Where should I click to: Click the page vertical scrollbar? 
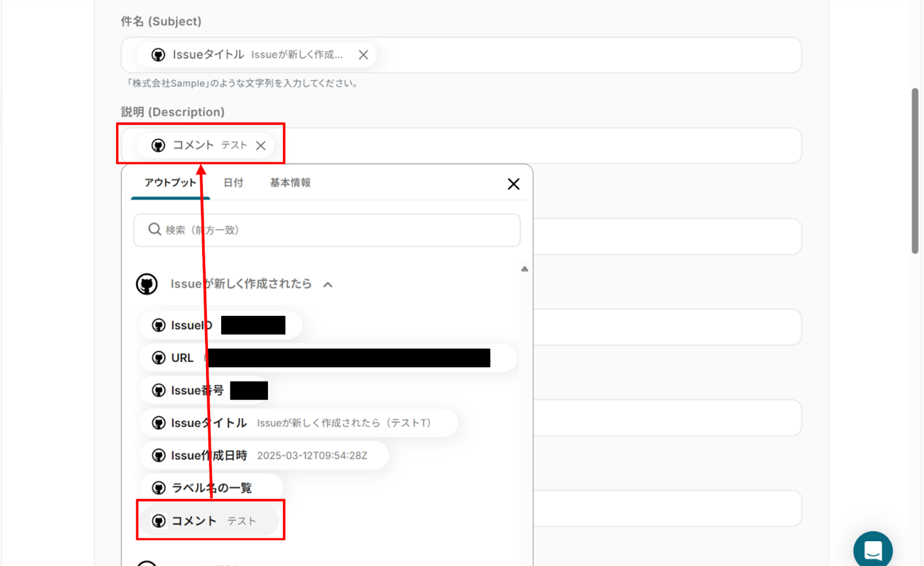click(915, 171)
